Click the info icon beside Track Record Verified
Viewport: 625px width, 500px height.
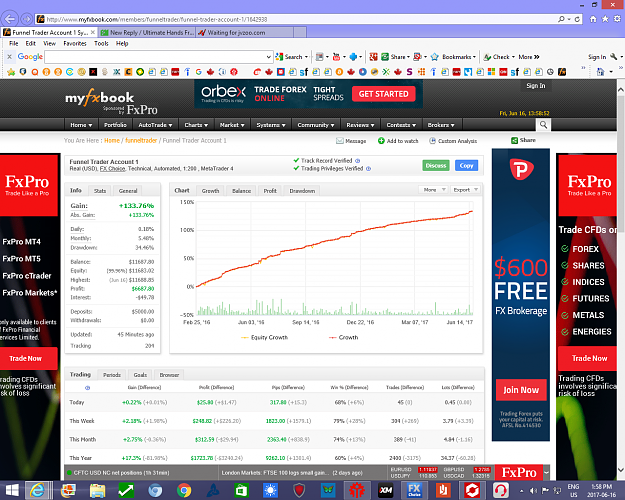coord(358,161)
